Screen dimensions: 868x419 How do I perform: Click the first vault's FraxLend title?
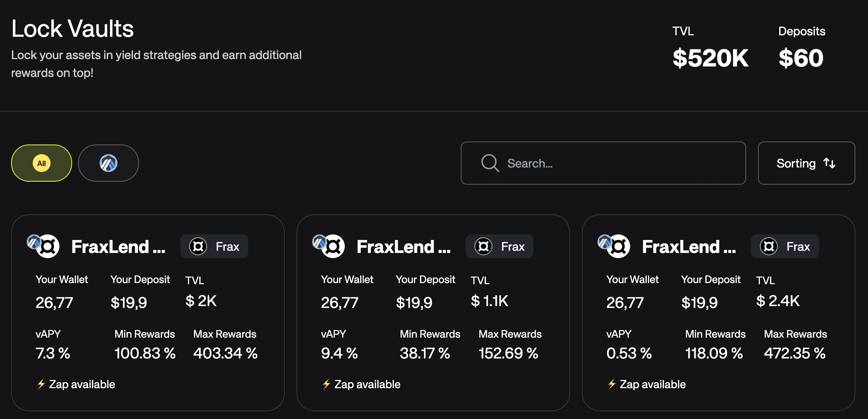118,247
